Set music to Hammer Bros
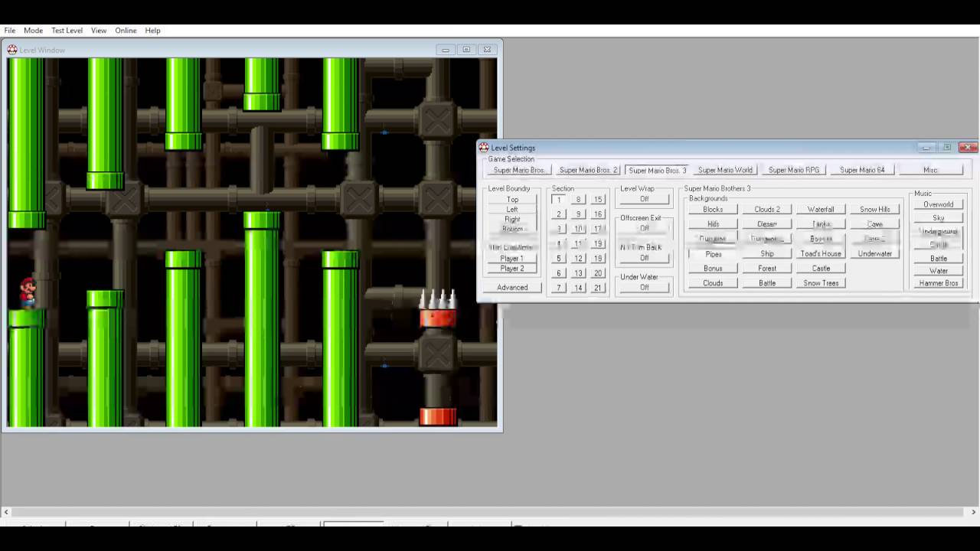980x551 pixels. (939, 283)
